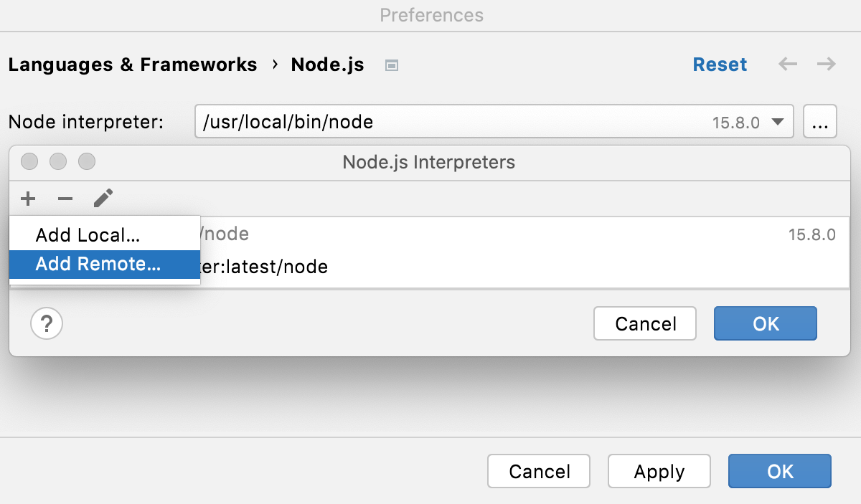This screenshot has width=861, height=504.
Task: Click OK in the Preferences window
Action: coord(779,471)
